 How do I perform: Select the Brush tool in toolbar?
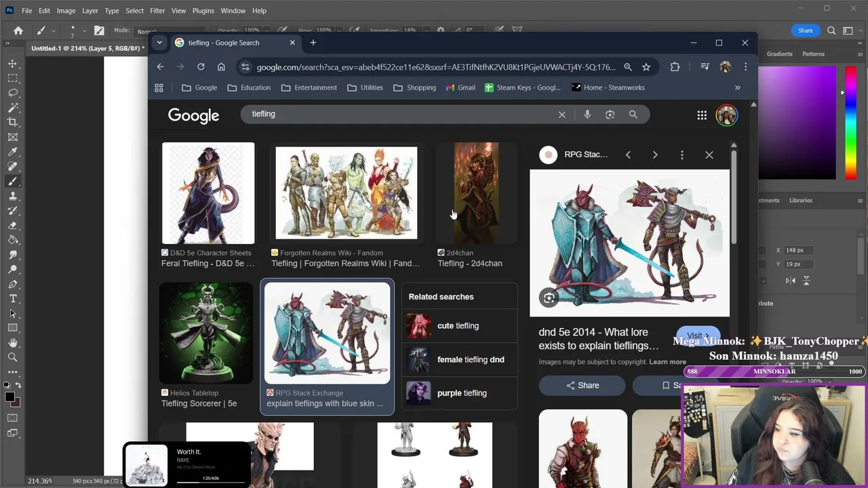[x=13, y=181]
